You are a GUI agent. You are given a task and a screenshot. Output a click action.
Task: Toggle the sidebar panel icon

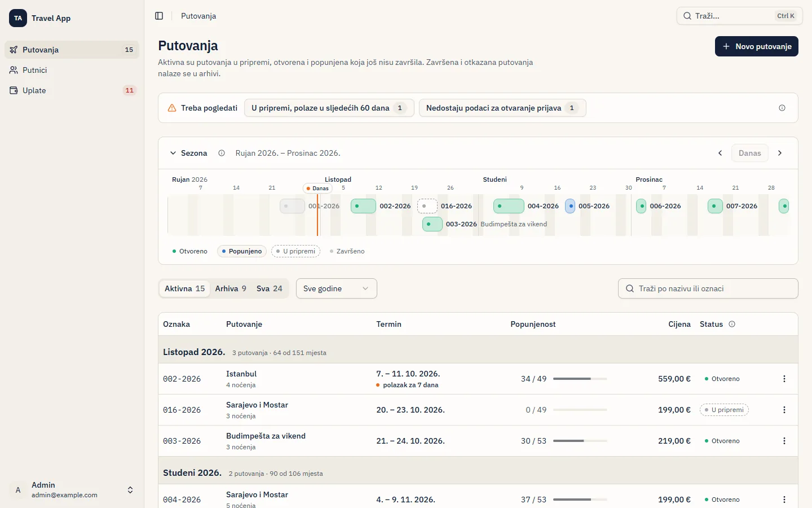[159, 16]
